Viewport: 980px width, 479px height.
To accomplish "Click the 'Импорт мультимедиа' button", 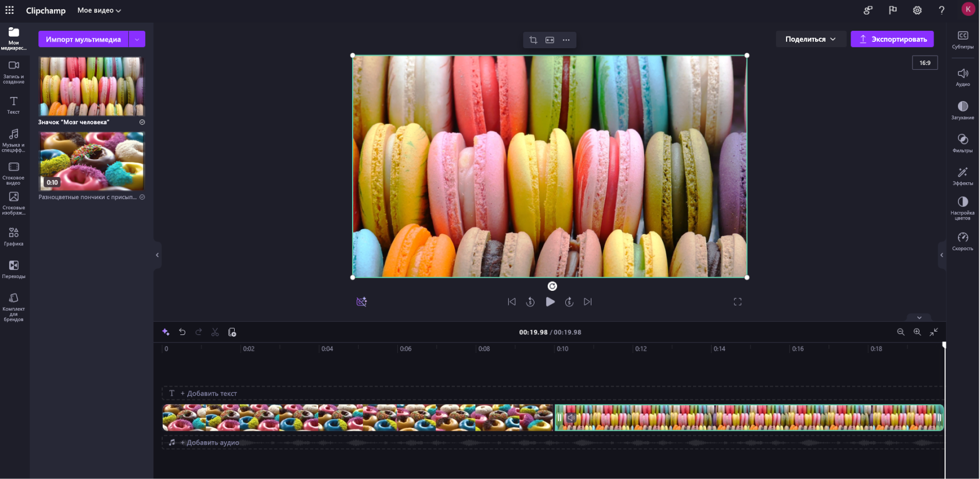I will (84, 39).
